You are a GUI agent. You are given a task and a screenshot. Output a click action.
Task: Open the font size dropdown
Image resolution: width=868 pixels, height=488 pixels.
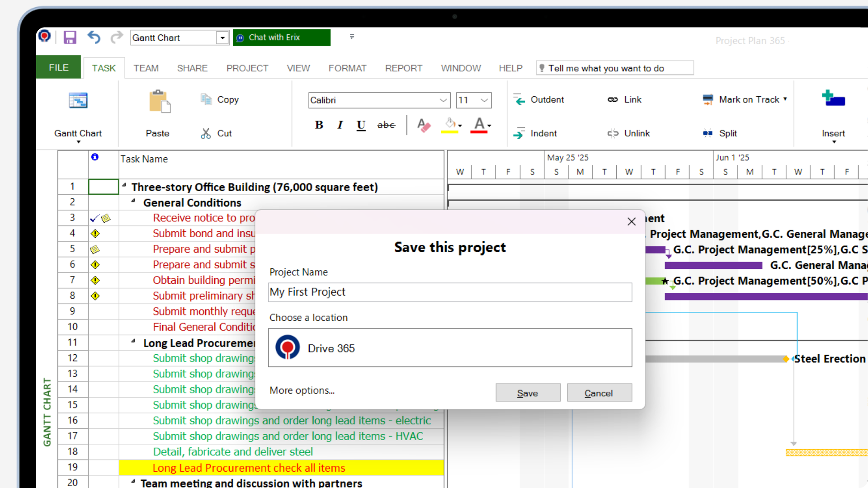point(484,100)
